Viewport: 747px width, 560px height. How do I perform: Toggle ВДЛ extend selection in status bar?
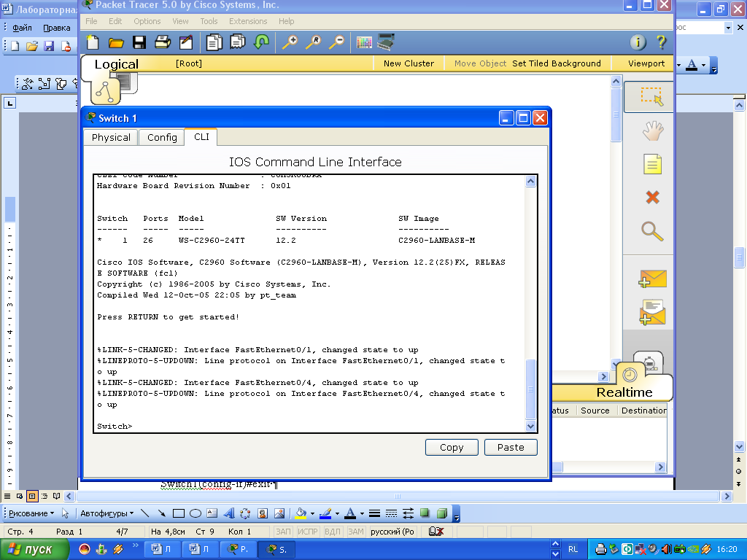pyautogui.click(x=333, y=532)
